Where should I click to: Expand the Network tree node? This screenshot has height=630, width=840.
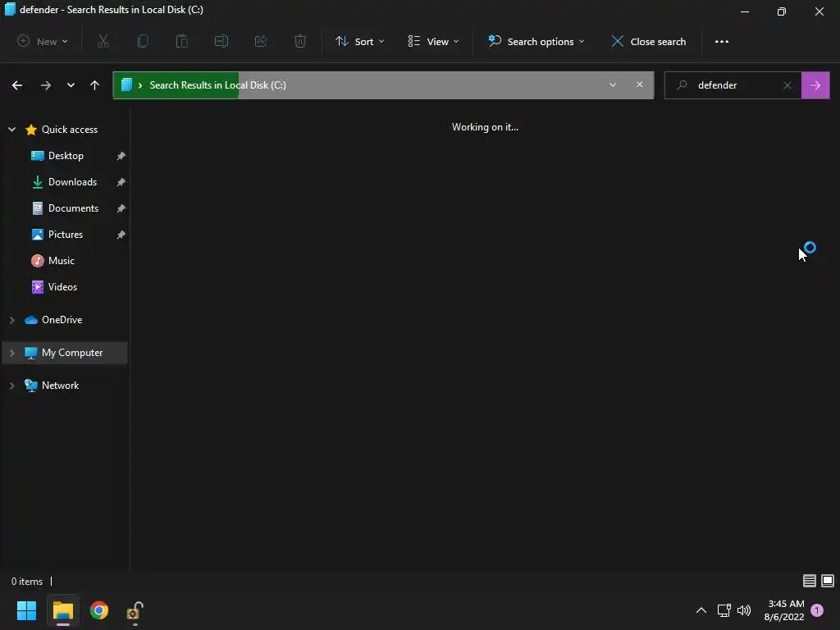11,386
